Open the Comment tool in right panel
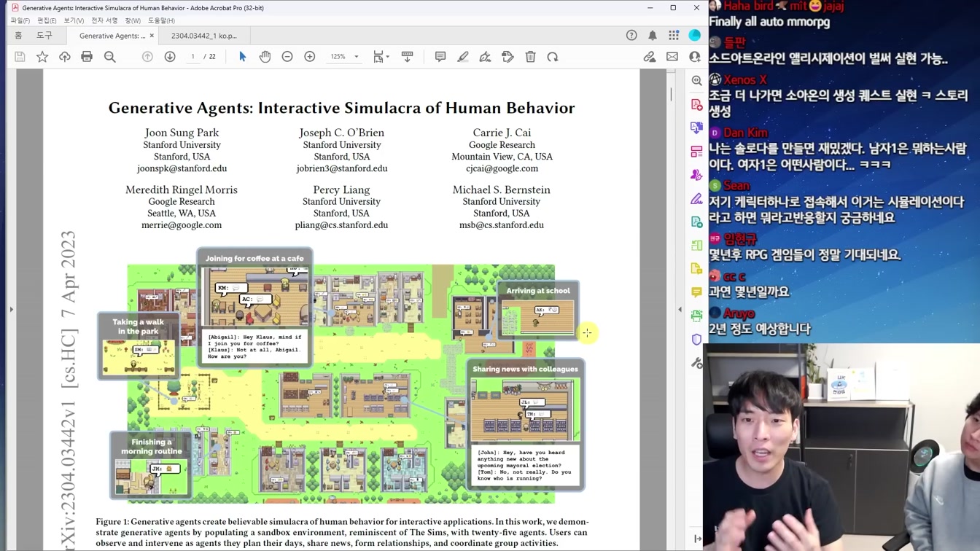This screenshot has height=551, width=980. [x=696, y=292]
